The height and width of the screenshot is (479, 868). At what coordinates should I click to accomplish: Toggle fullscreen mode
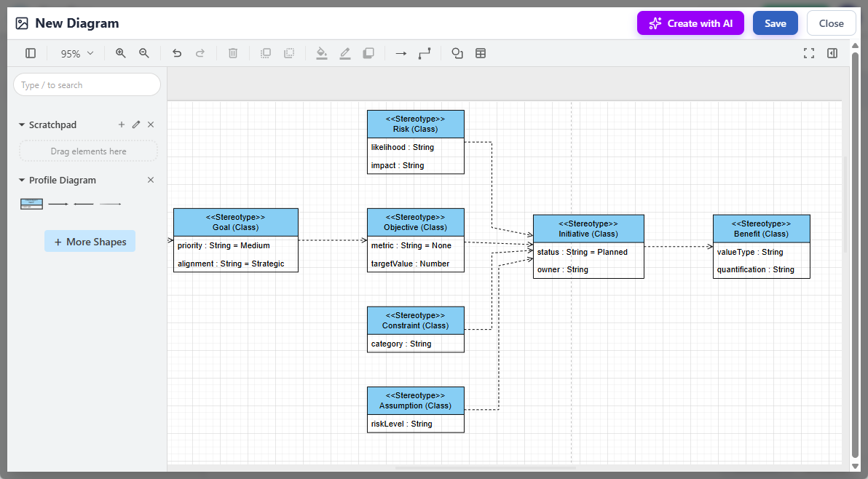pyautogui.click(x=808, y=52)
